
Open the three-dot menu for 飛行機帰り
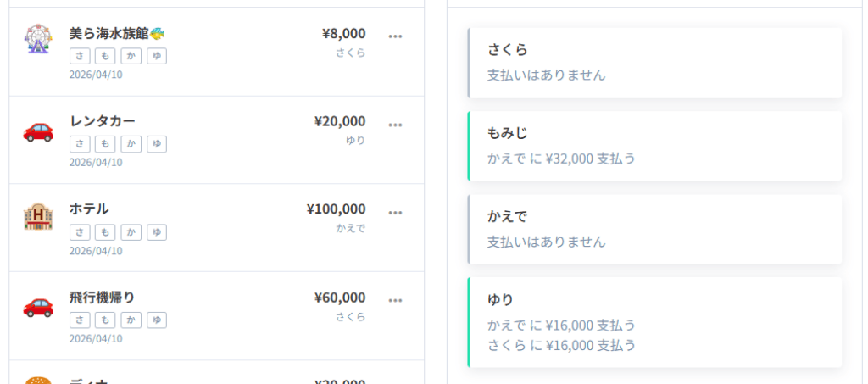[395, 300]
